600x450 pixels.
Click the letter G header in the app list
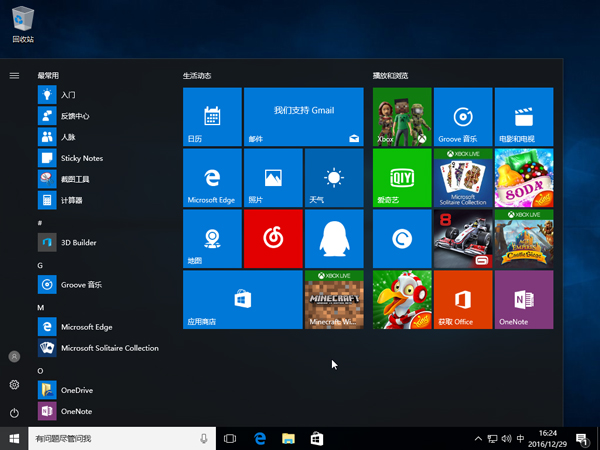(40, 265)
